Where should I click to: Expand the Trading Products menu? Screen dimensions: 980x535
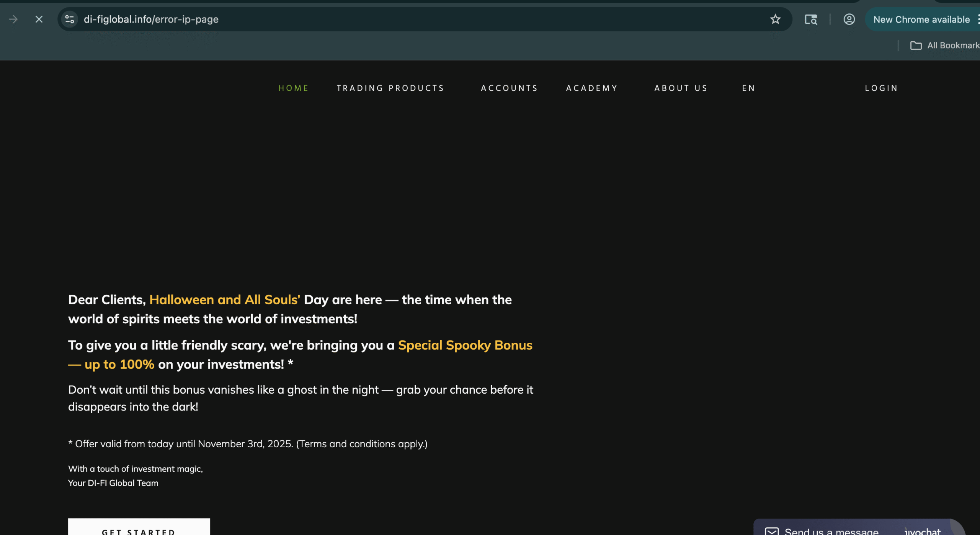click(x=390, y=88)
